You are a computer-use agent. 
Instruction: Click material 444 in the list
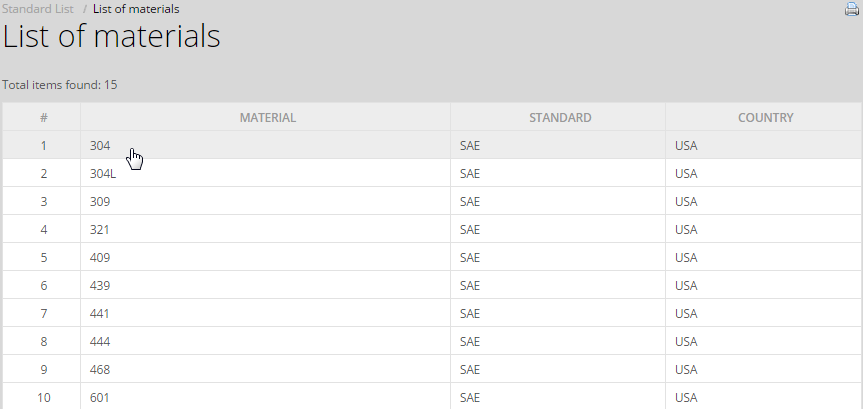tap(100, 342)
